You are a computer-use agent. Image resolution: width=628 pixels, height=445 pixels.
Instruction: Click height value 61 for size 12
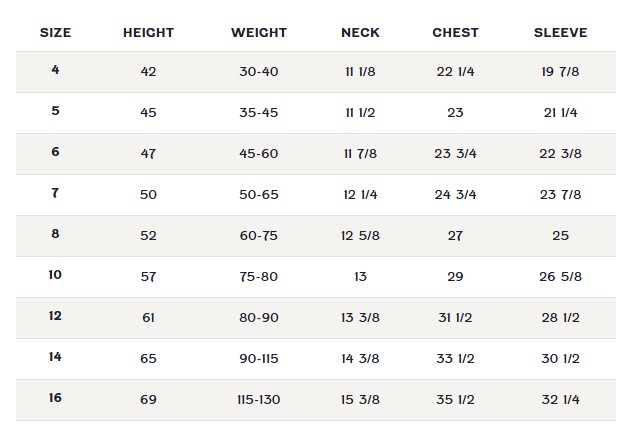tap(148, 318)
